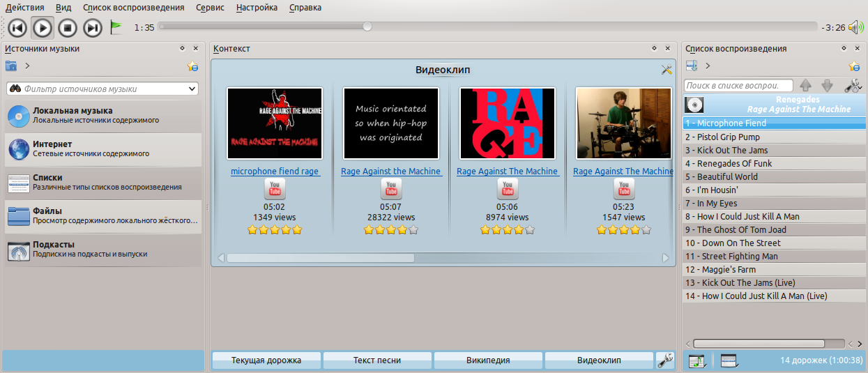The height and width of the screenshot is (373, 868).
Task: Skip to the next track
Action: (93, 27)
